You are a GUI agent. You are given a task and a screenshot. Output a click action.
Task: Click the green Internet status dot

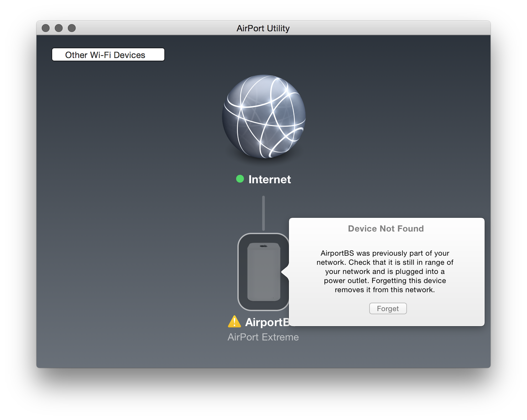pyautogui.click(x=240, y=179)
